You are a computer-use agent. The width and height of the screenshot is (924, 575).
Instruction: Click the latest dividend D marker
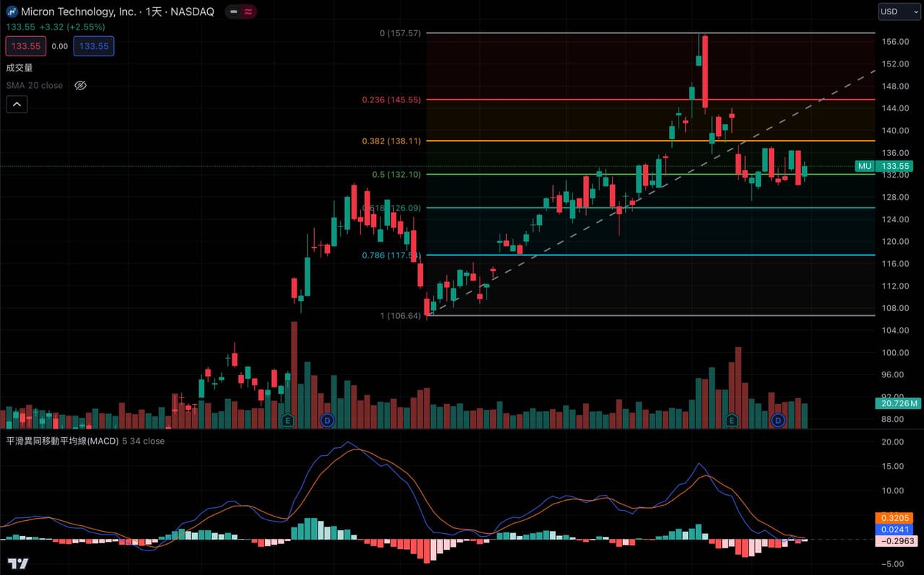(x=778, y=420)
